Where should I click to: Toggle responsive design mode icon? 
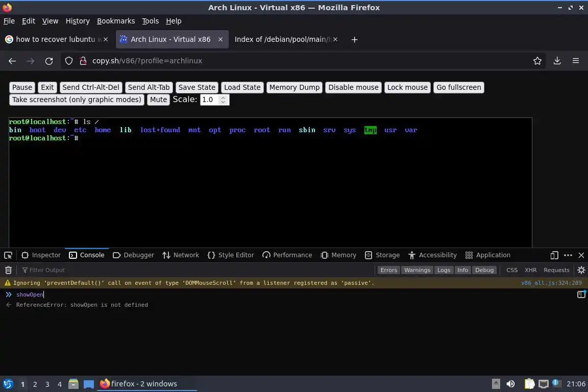(x=554, y=255)
